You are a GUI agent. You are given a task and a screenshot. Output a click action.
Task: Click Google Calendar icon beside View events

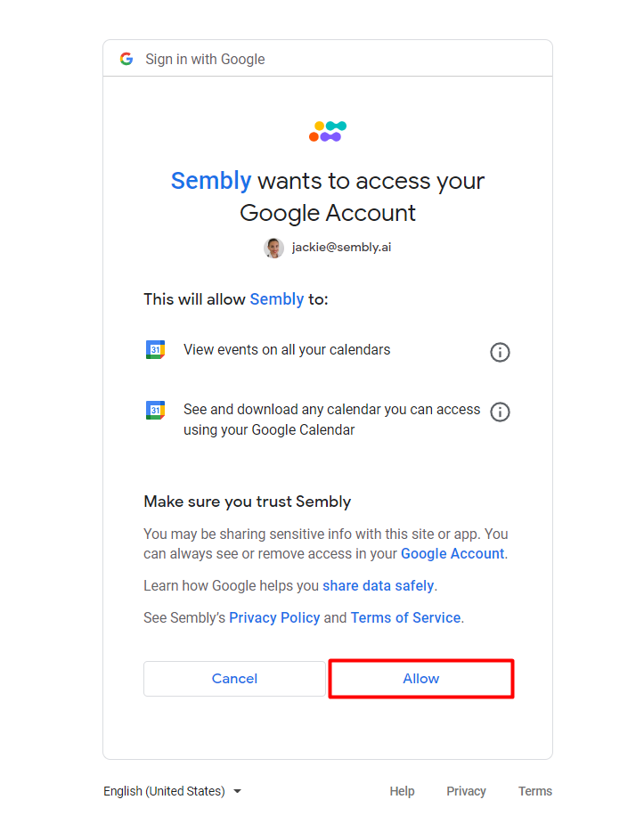tap(156, 350)
